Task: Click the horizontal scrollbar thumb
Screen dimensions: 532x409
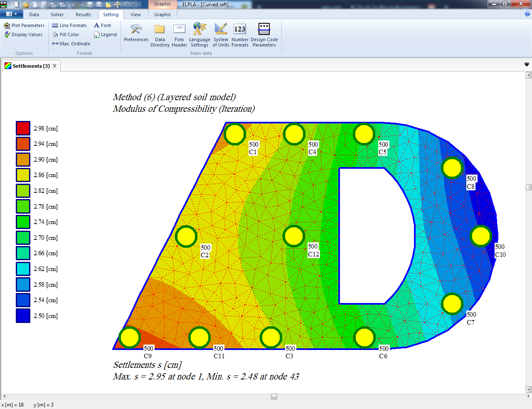Action: pyautogui.click(x=274, y=397)
